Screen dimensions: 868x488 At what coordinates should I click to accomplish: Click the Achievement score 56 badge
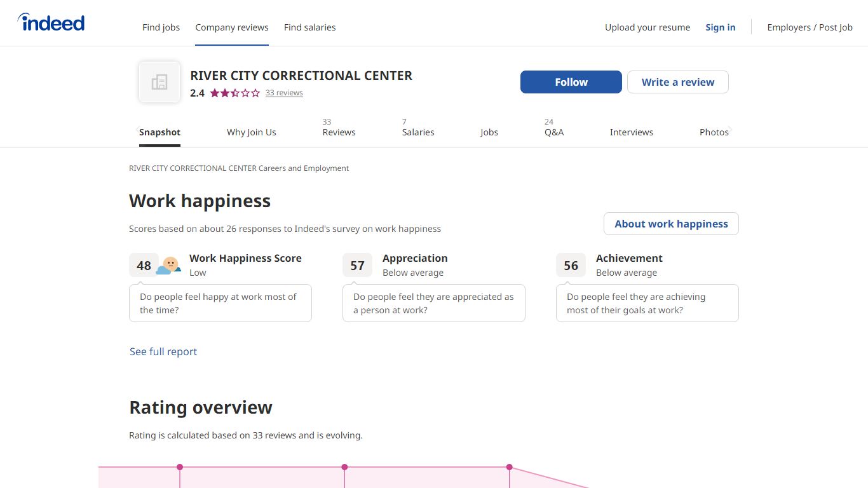571,266
